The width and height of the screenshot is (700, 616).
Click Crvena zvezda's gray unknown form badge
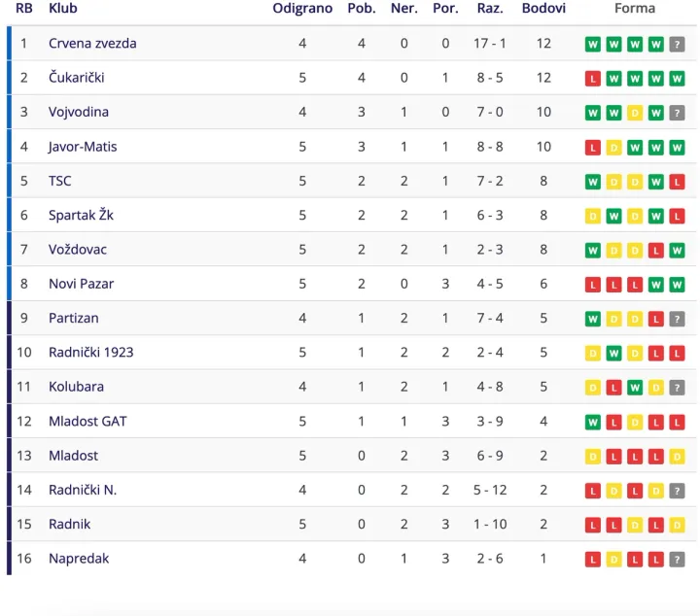(678, 44)
